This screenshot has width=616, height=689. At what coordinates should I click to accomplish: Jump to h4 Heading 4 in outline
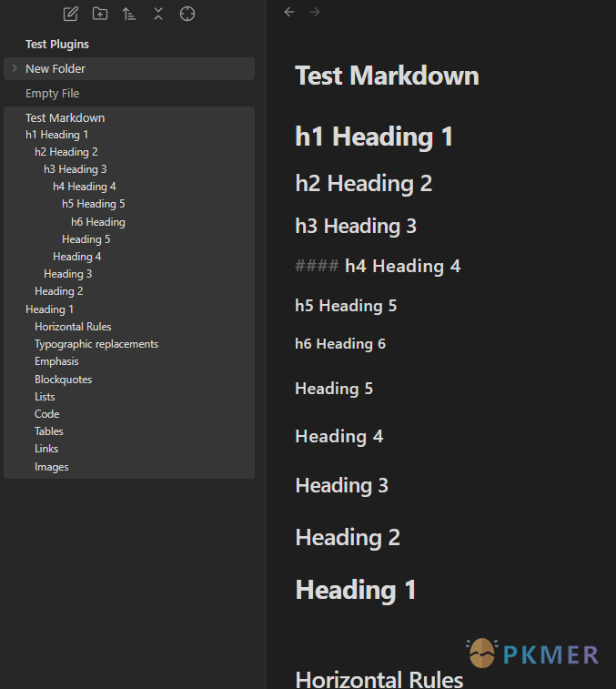click(85, 187)
